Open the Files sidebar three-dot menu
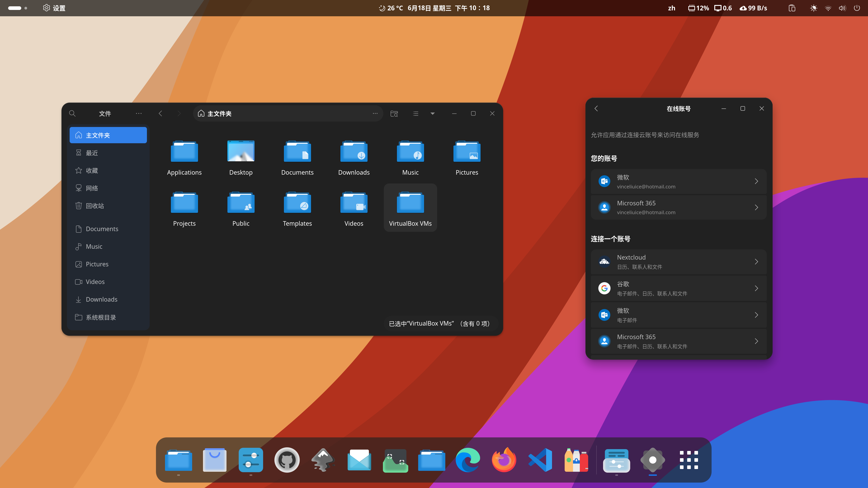 [x=139, y=113]
